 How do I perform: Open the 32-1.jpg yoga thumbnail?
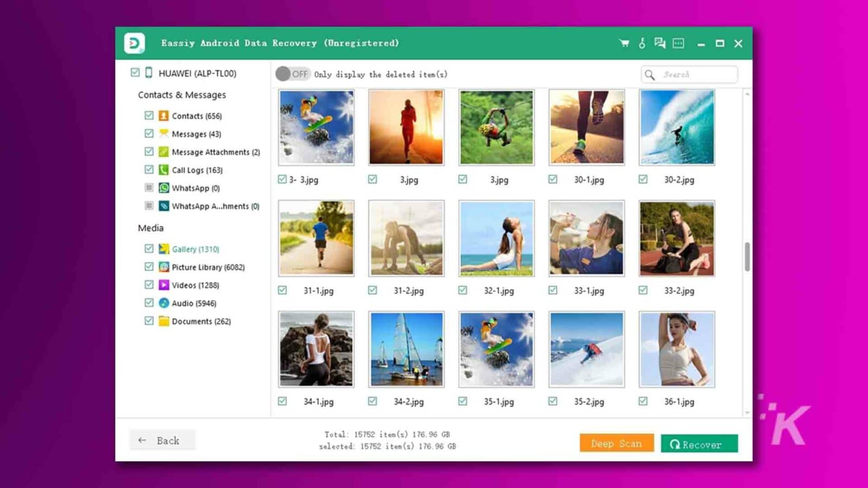(x=496, y=238)
